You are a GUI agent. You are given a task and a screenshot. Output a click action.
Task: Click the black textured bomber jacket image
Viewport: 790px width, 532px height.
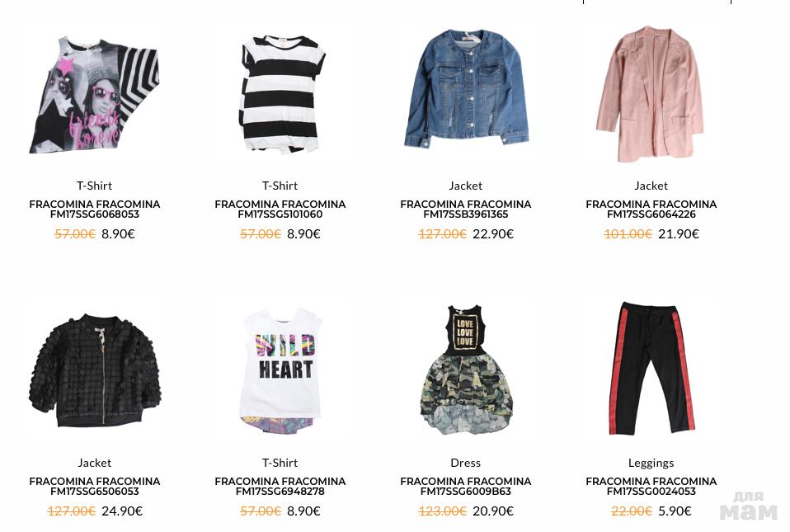coord(94,370)
